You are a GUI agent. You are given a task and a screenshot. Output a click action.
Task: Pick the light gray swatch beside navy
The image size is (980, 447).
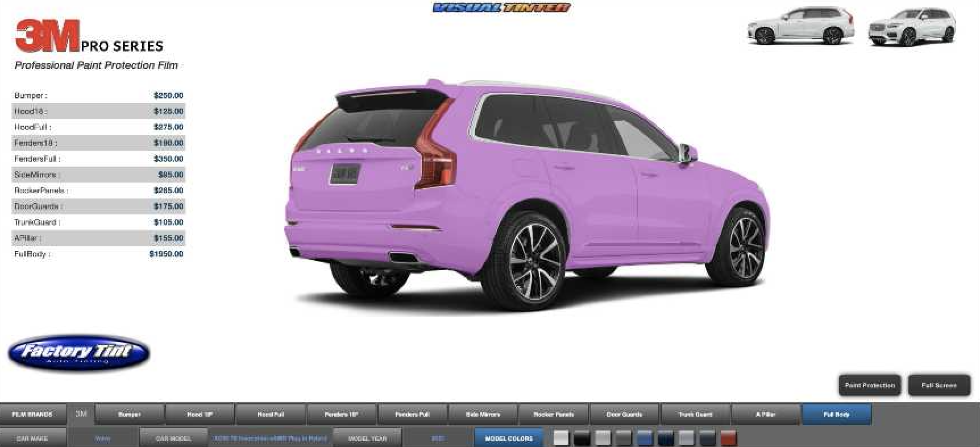coord(686,438)
